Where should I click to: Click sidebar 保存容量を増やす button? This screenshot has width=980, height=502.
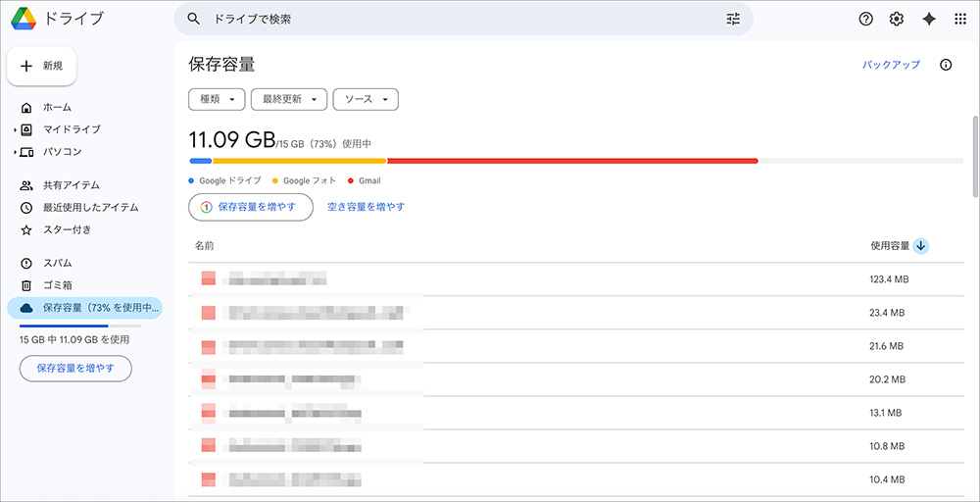click(75, 369)
